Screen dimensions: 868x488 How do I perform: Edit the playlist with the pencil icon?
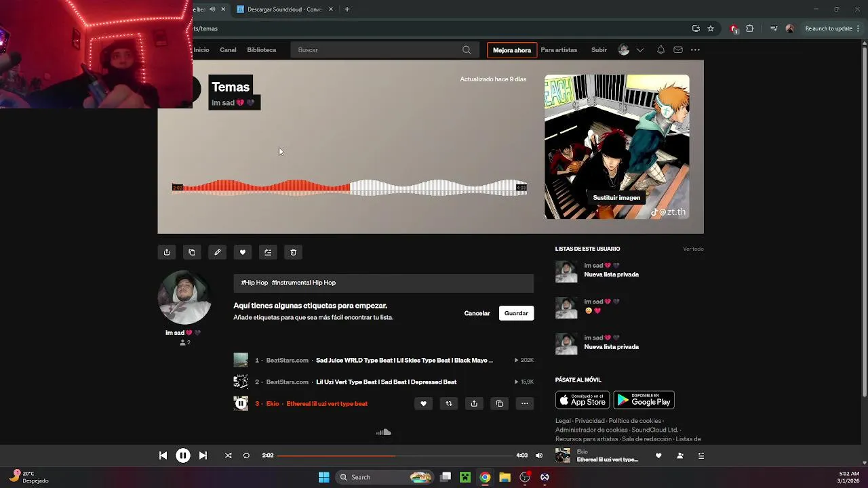pos(217,252)
